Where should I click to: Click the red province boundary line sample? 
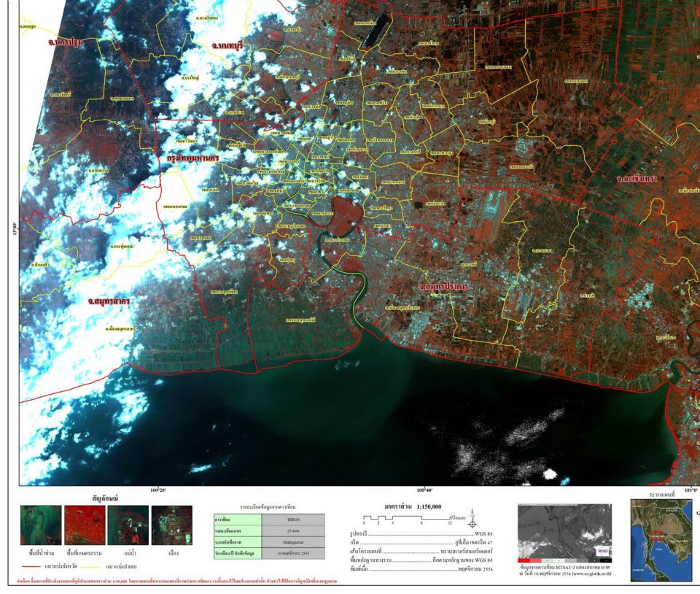click(x=31, y=567)
